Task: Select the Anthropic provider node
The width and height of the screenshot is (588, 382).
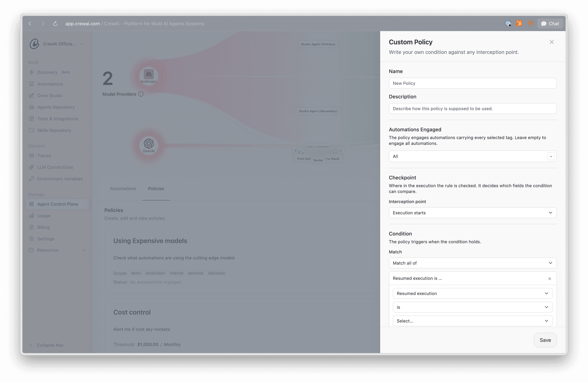Action: pyautogui.click(x=148, y=76)
